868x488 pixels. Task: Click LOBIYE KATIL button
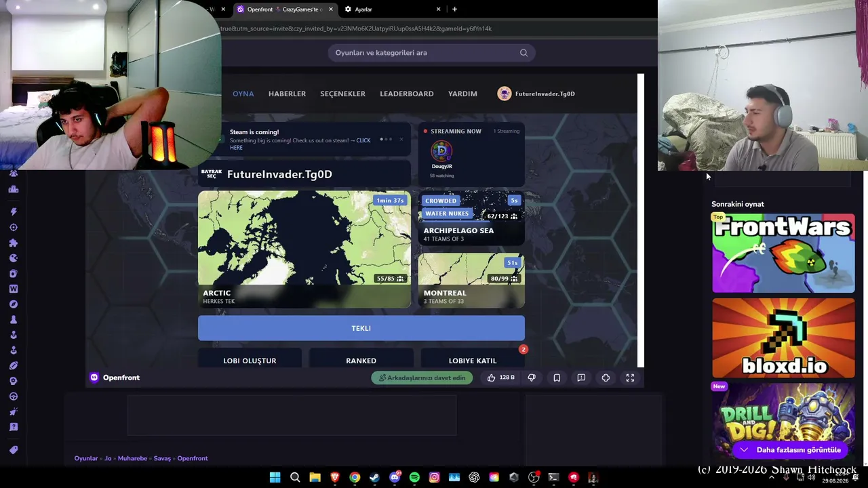pyautogui.click(x=473, y=359)
